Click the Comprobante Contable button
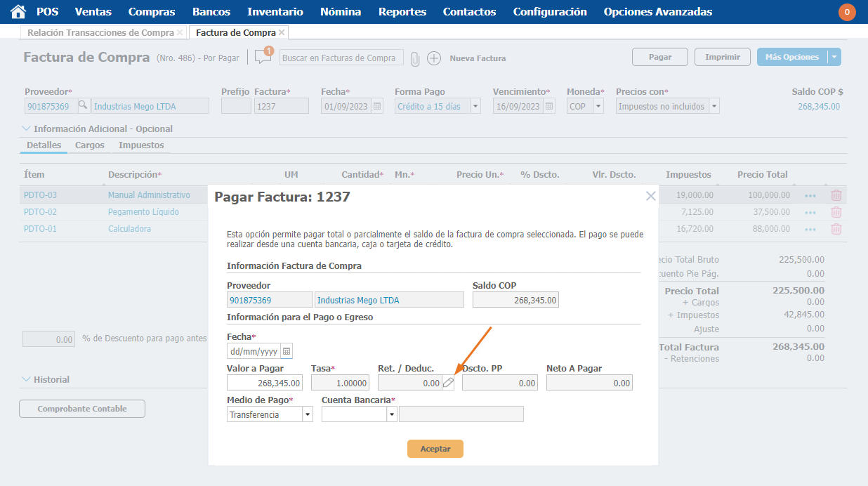The height and width of the screenshot is (486, 868). tap(82, 409)
